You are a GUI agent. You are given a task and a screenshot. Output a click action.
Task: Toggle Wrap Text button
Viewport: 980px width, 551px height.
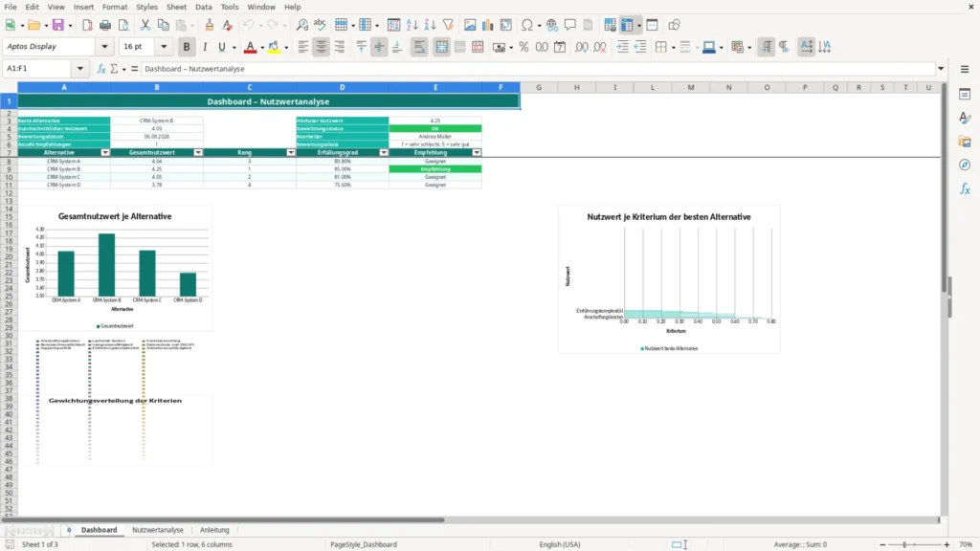point(419,47)
